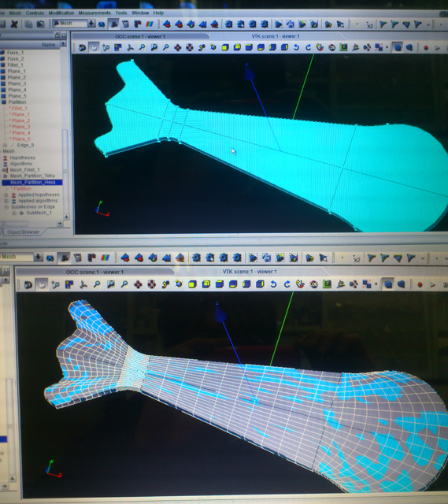448x504 pixels.
Task: Toggle highlighted blue shape button in top viewer
Action: 398,48
